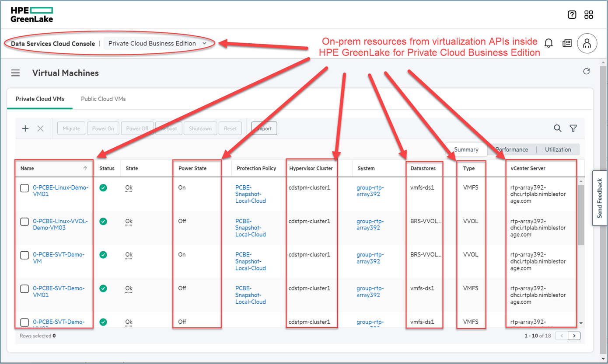Click the Power On button

(x=103, y=128)
